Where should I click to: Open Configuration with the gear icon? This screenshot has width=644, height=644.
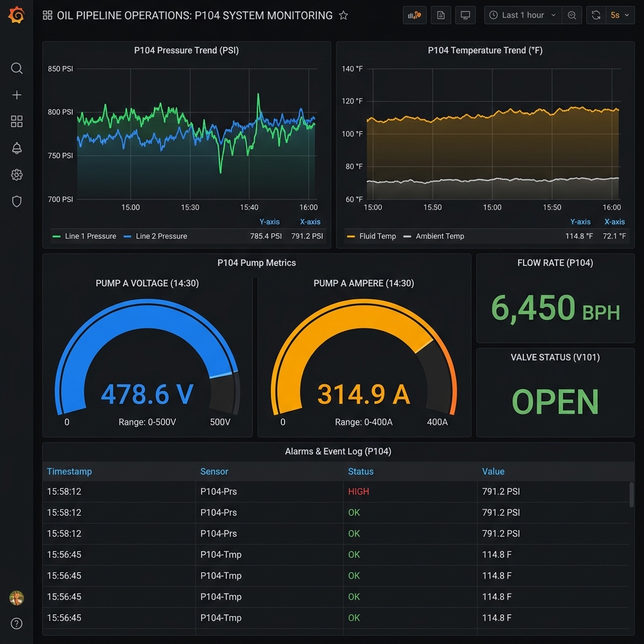pyautogui.click(x=16, y=175)
